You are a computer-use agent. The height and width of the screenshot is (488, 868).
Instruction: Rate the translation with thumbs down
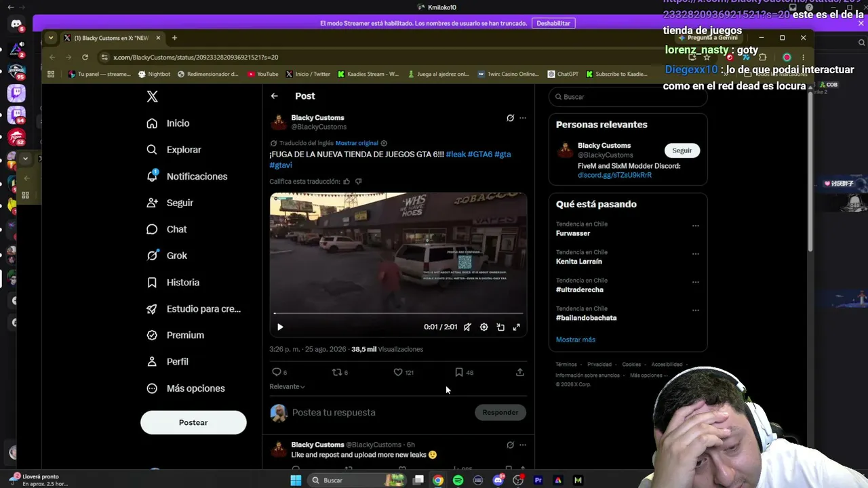pyautogui.click(x=359, y=182)
